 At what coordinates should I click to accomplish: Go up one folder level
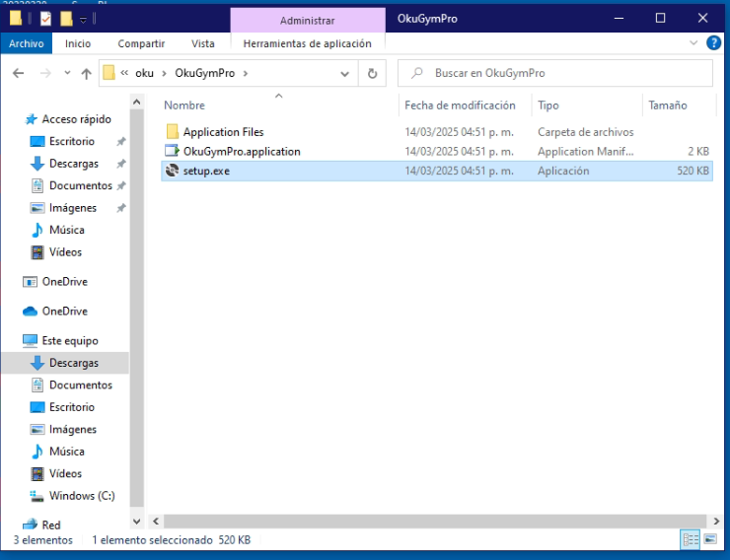point(86,73)
